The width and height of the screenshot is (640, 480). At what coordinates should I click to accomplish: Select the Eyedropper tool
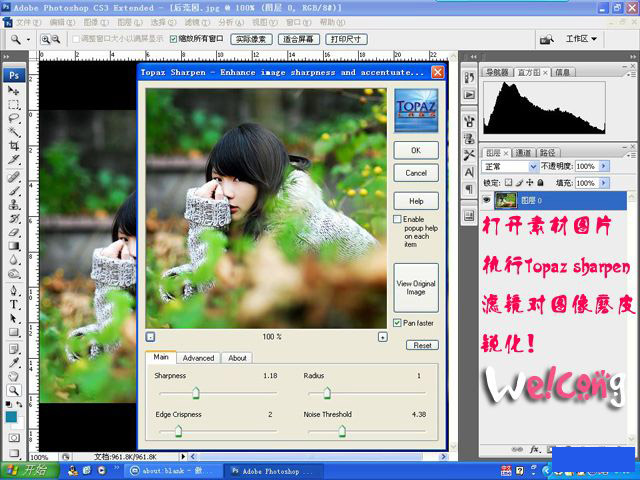click(13, 363)
